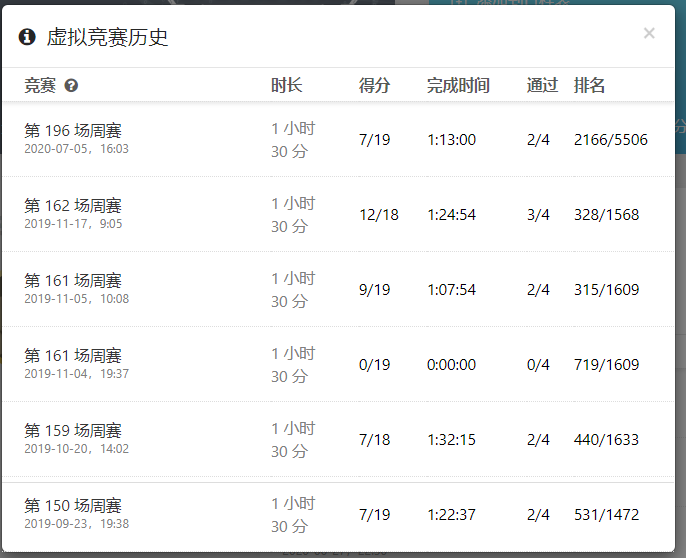Screen dimensions: 686x558
Task: Select the ranking value 2166/5506
Action: pyautogui.click(x=610, y=140)
